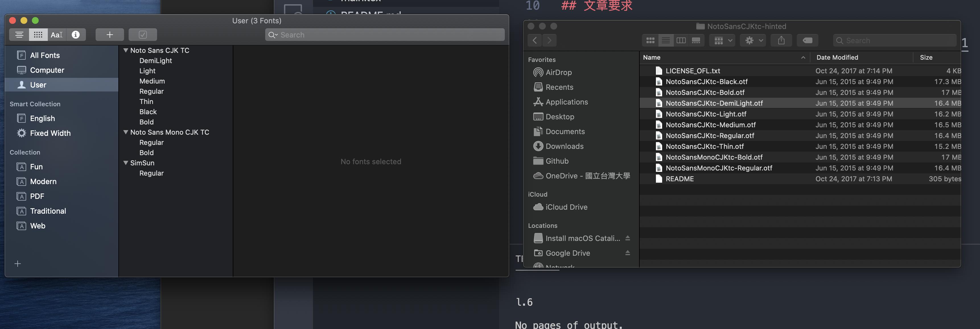Sort files by Date Modified column

click(x=837, y=57)
